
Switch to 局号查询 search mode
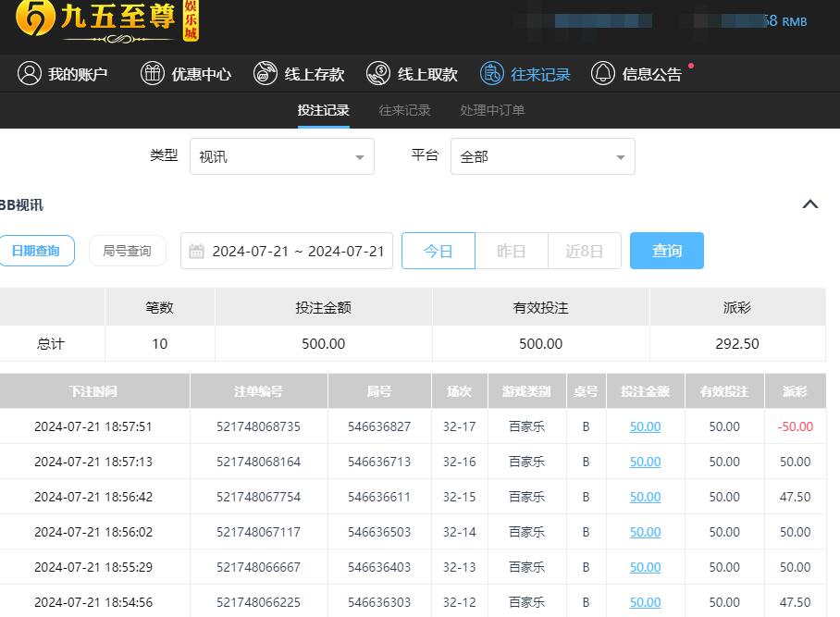[x=127, y=250]
